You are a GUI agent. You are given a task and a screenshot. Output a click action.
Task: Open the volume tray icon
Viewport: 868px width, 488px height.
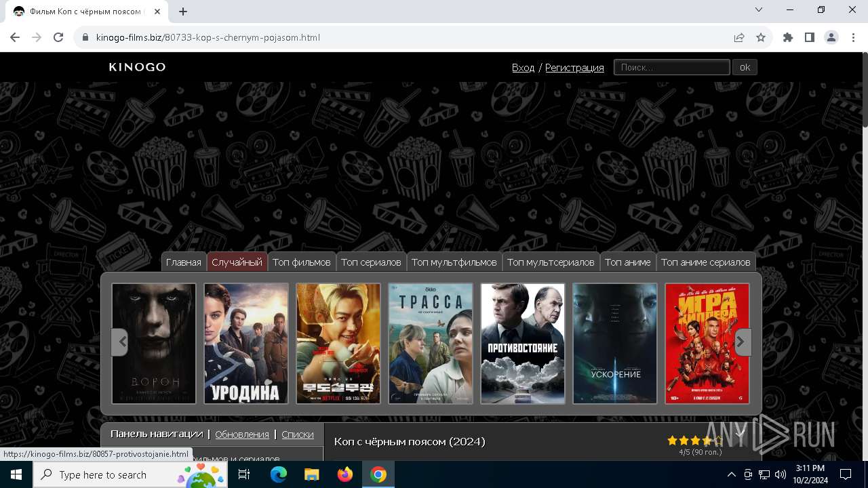point(781,474)
